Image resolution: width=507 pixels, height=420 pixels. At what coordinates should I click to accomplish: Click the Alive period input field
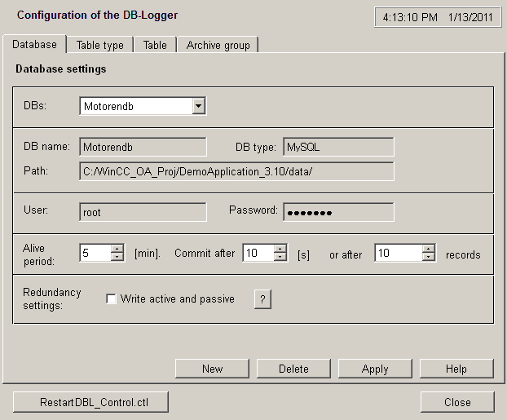(95, 254)
